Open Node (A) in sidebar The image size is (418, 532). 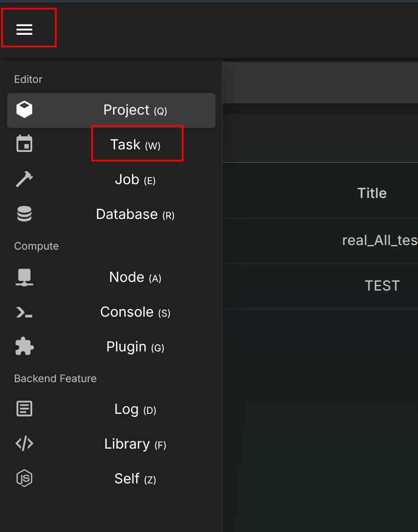[x=135, y=278]
